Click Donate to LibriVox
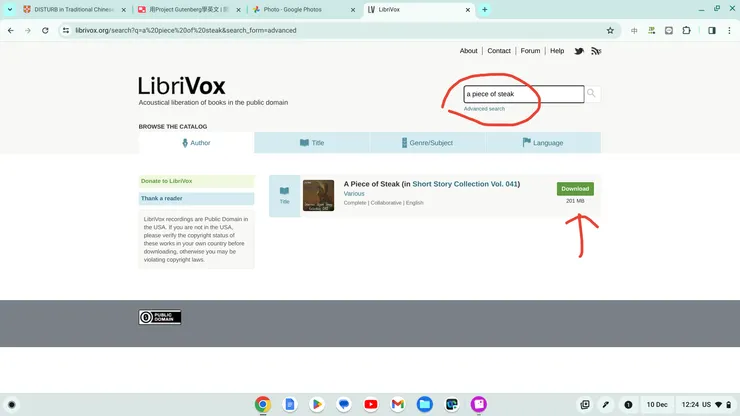 click(x=196, y=181)
